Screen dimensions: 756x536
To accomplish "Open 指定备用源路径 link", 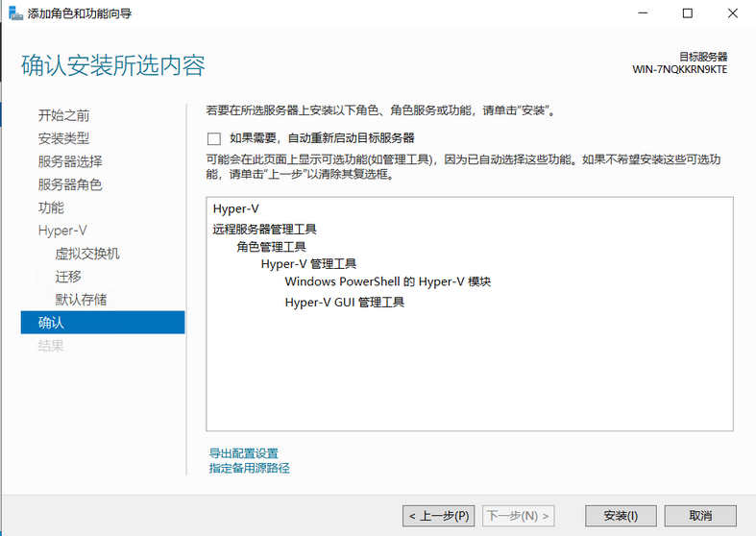I will [249, 468].
